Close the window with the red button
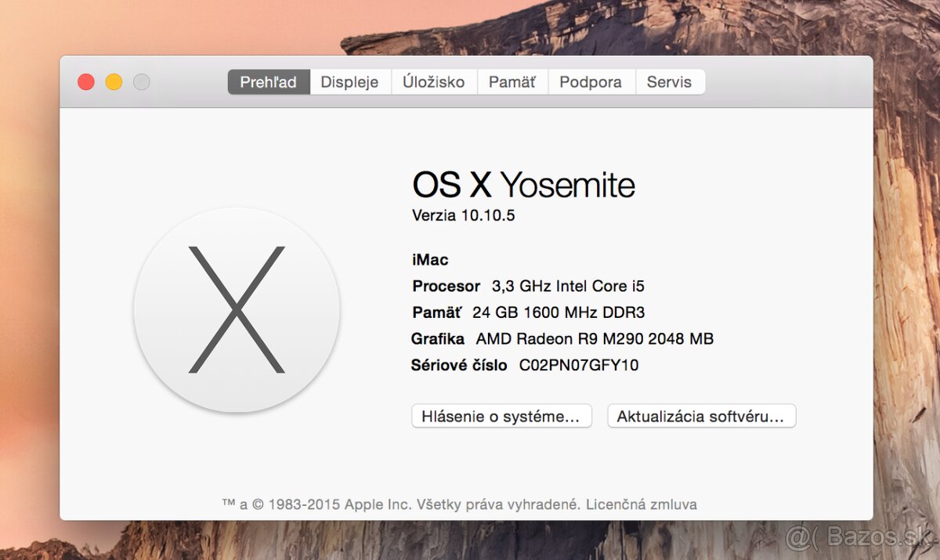 [x=86, y=81]
